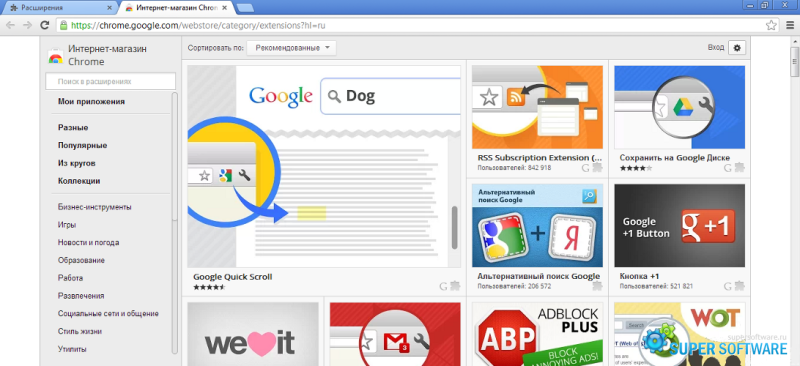The image size is (800, 366).
Task: Select Разные in sidebar
Action: 73,128
